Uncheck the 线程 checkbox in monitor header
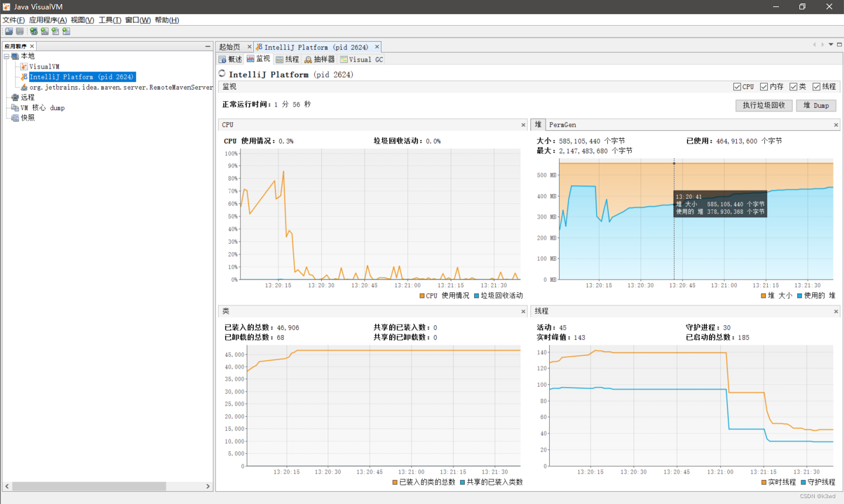This screenshot has height=504, width=844. pos(816,87)
